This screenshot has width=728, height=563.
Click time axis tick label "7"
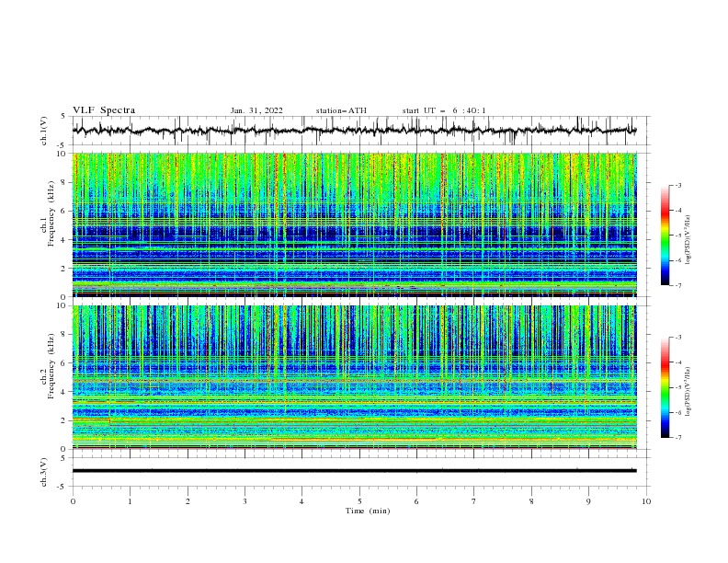pyautogui.click(x=474, y=501)
